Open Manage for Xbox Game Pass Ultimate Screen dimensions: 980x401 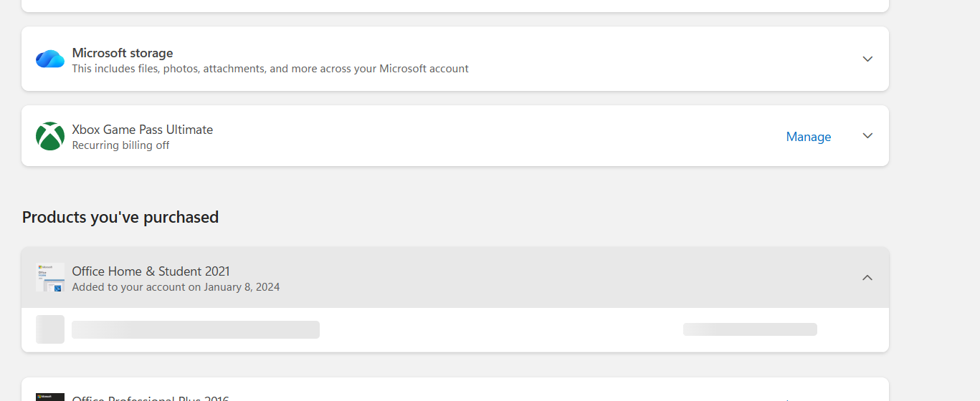coord(809,137)
